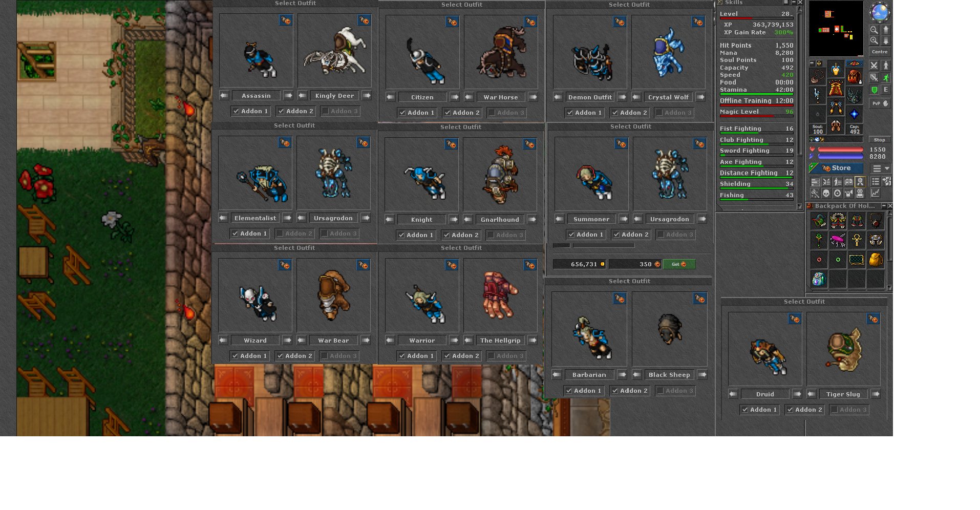
Task: Next mount arrow right of War Horse
Action: (x=533, y=97)
